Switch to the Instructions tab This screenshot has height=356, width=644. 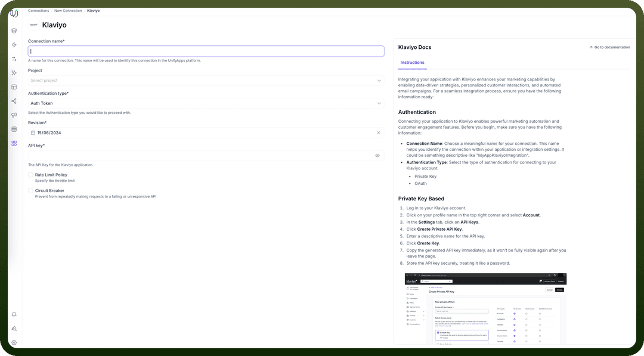point(413,63)
